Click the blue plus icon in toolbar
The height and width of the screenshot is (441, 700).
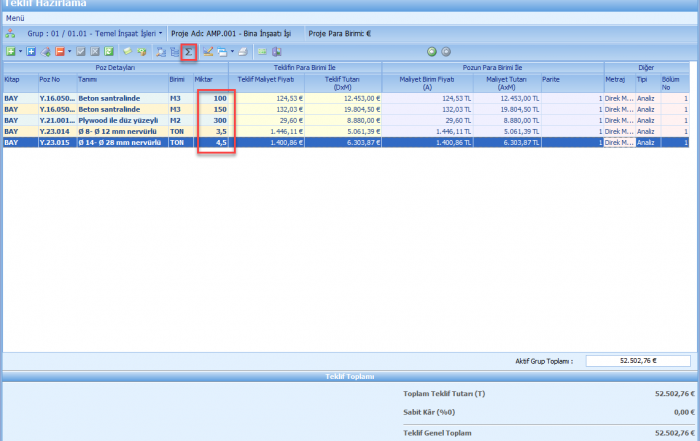(x=31, y=51)
